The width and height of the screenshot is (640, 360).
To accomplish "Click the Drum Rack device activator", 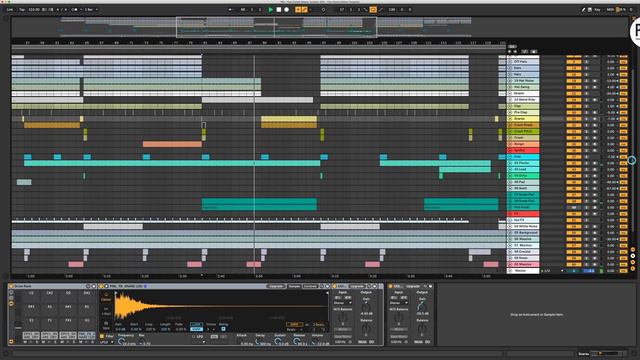I will click(11, 286).
